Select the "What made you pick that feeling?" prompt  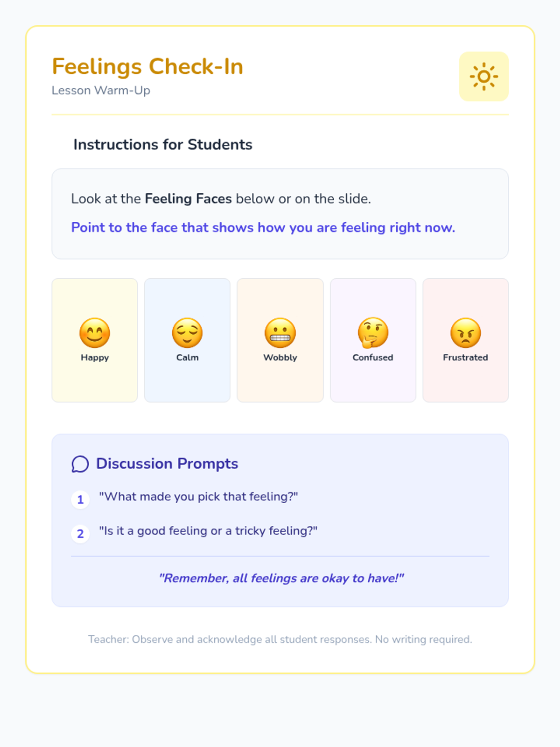pyautogui.click(x=198, y=496)
